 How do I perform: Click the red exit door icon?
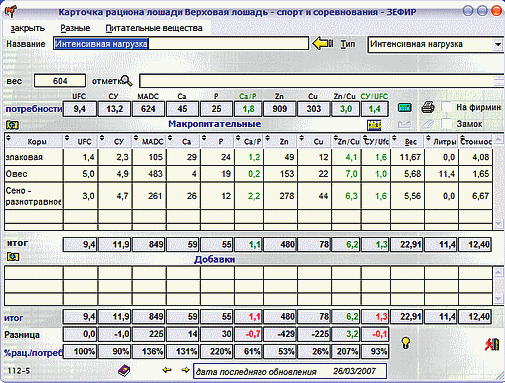coord(492,344)
